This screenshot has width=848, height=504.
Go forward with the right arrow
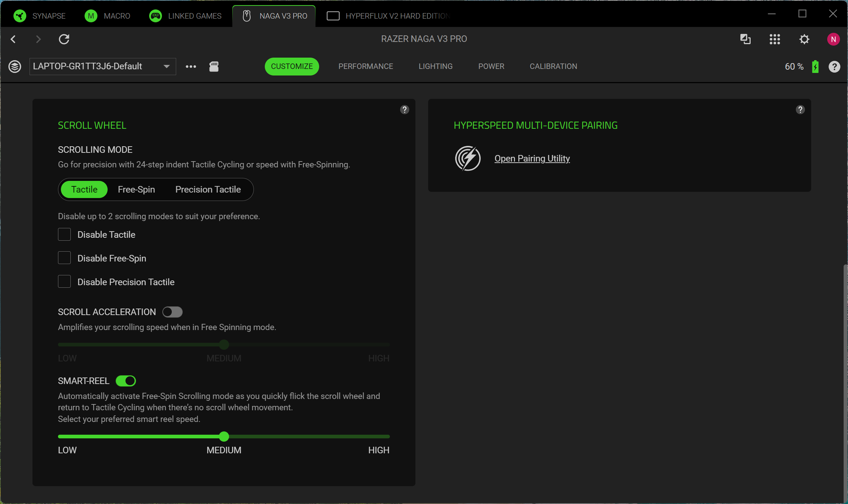[x=38, y=39]
